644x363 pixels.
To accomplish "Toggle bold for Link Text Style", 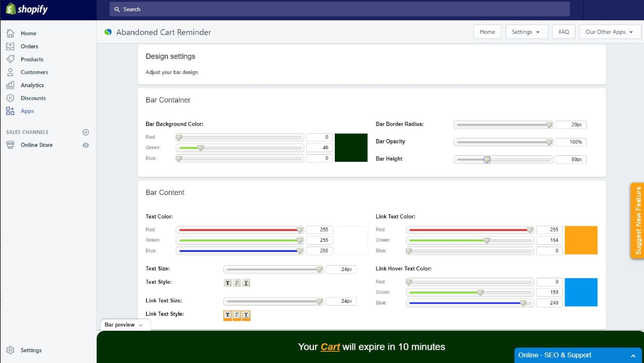I will [227, 315].
